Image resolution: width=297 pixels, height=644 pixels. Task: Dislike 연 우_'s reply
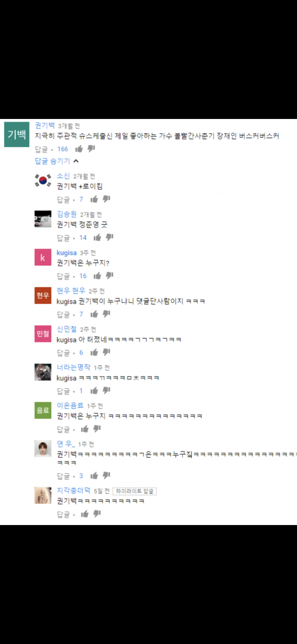click(x=106, y=476)
